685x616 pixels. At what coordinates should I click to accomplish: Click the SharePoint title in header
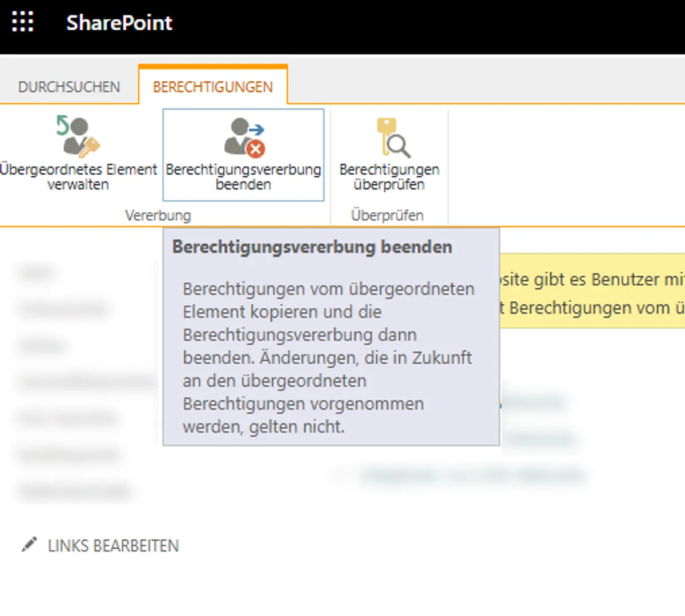pos(119,23)
